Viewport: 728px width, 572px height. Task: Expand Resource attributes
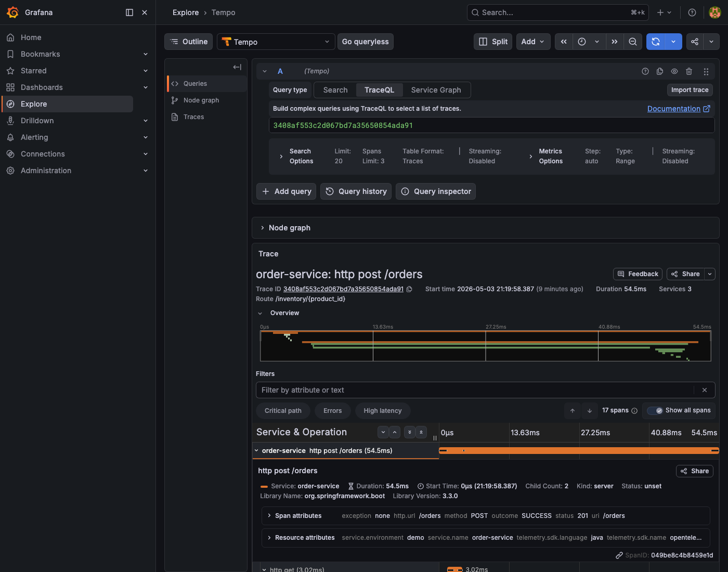click(x=269, y=538)
